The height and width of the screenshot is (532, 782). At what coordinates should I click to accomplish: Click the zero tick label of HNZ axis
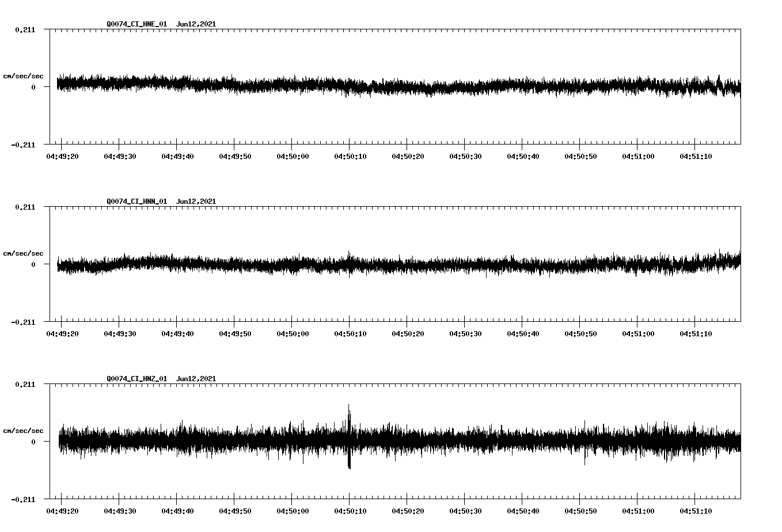pyautogui.click(x=33, y=442)
